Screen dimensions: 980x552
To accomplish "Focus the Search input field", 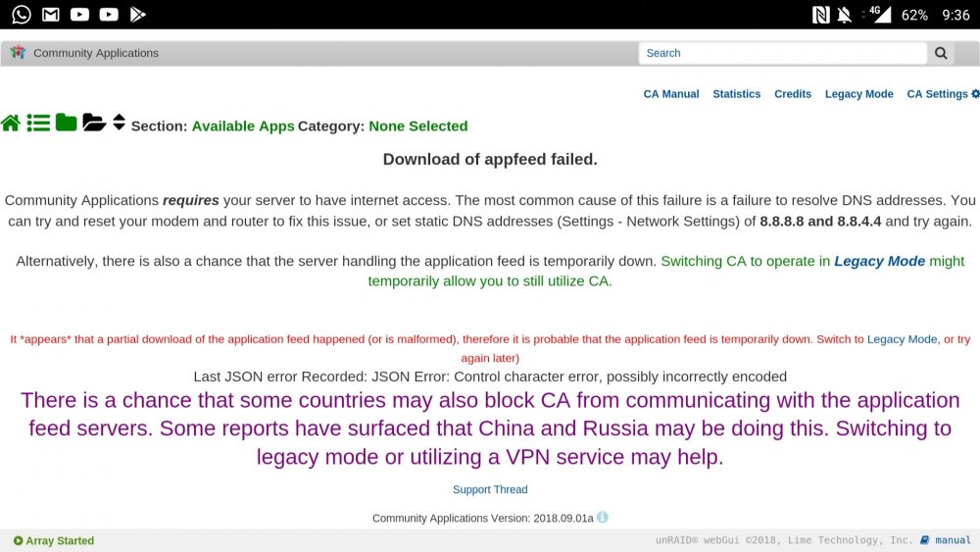I will tap(782, 53).
